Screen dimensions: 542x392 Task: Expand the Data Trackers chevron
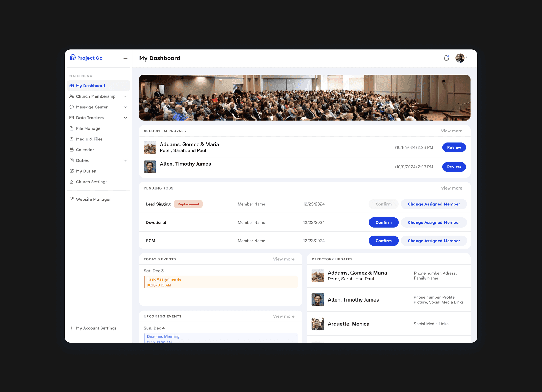tap(125, 118)
